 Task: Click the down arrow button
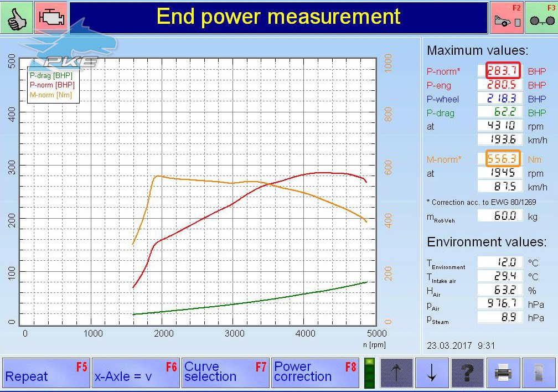432,373
